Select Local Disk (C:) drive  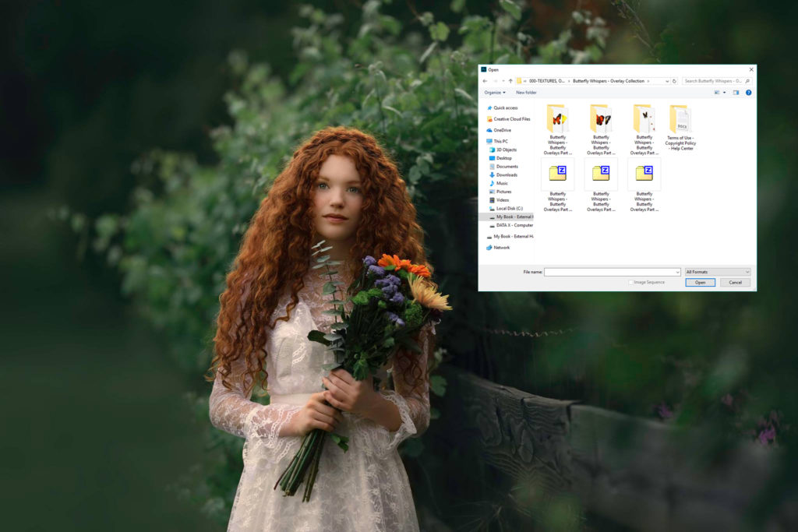click(x=506, y=209)
